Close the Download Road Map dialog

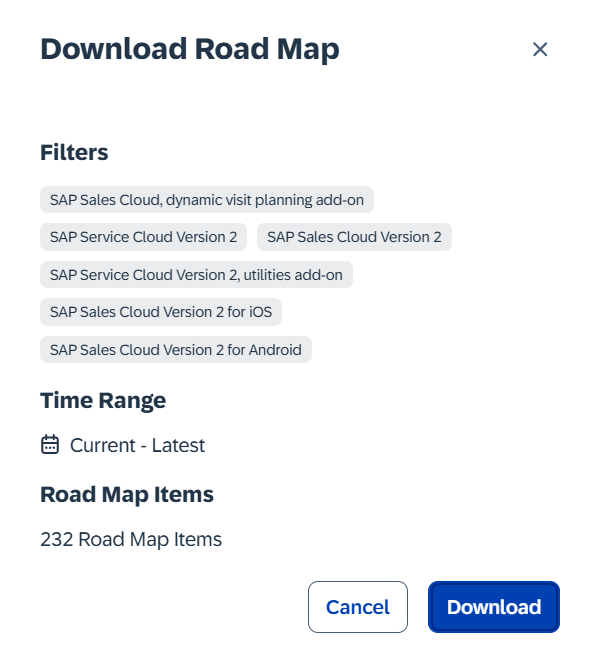tap(540, 49)
